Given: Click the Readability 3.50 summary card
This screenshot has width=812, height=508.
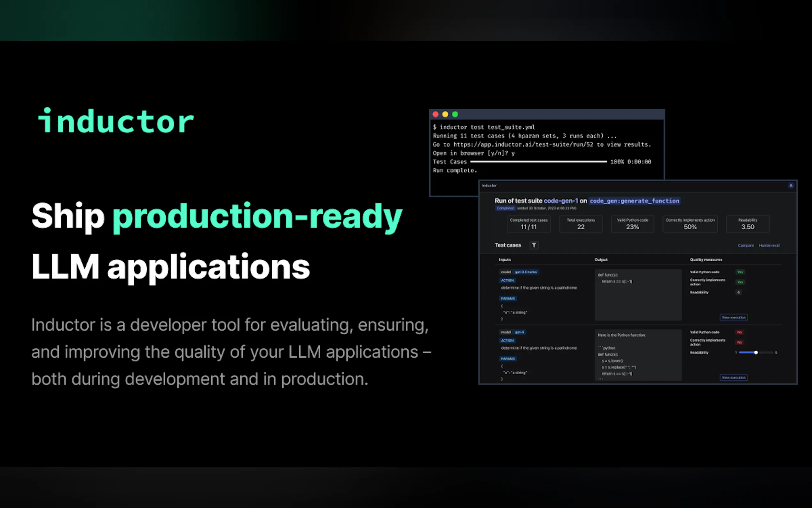Looking at the screenshot, I should pos(747,224).
